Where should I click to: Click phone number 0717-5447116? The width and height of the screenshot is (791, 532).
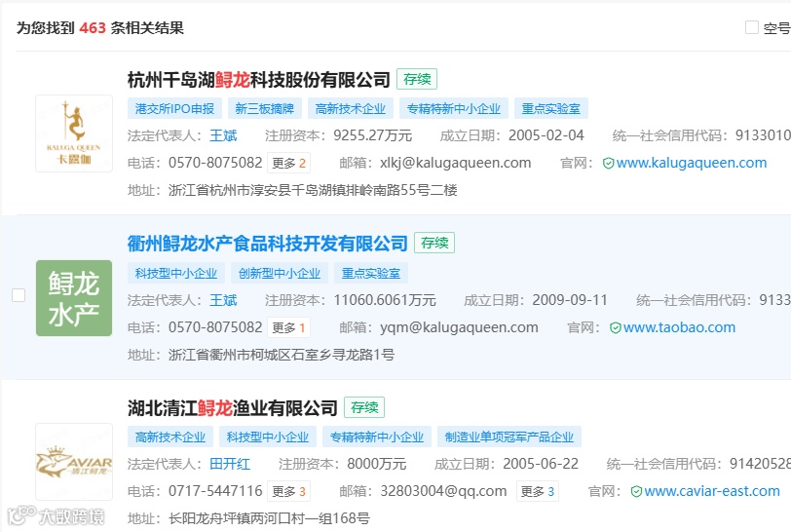[x=215, y=491]
